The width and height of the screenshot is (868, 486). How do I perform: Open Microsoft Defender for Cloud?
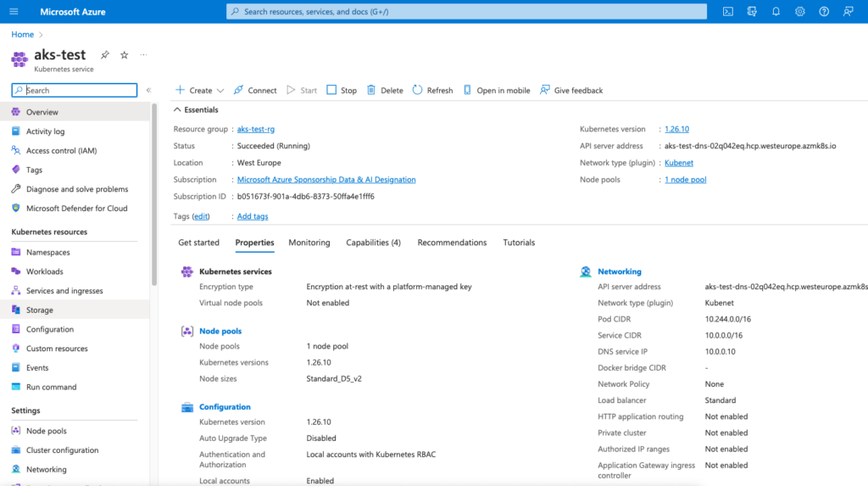click(75, 209)
